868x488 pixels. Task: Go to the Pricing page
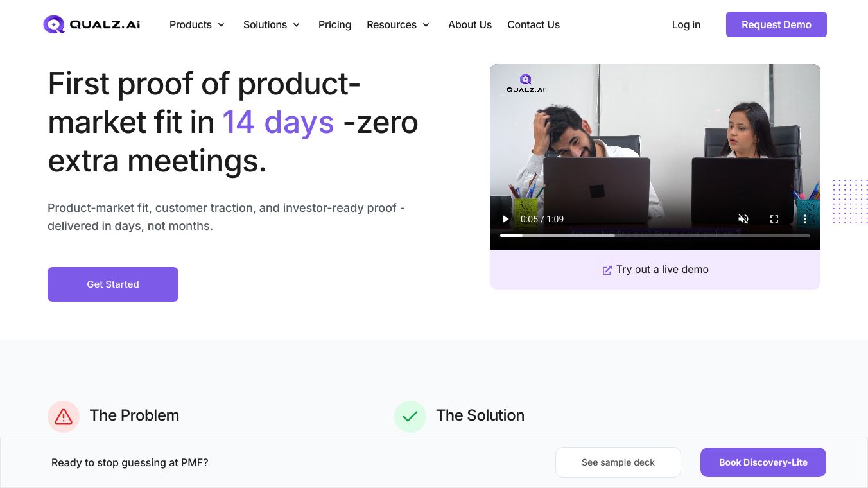click(334, 24)
